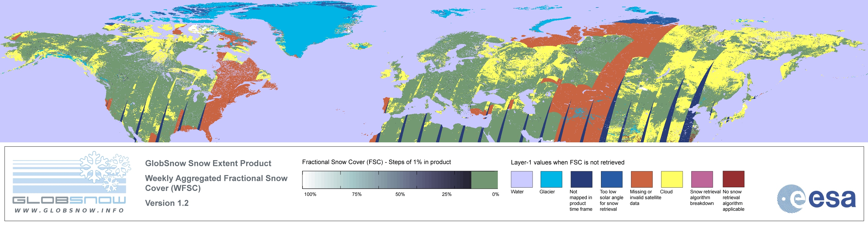Select the pink algorithm breakdown swatch

(x=702, y=179)
